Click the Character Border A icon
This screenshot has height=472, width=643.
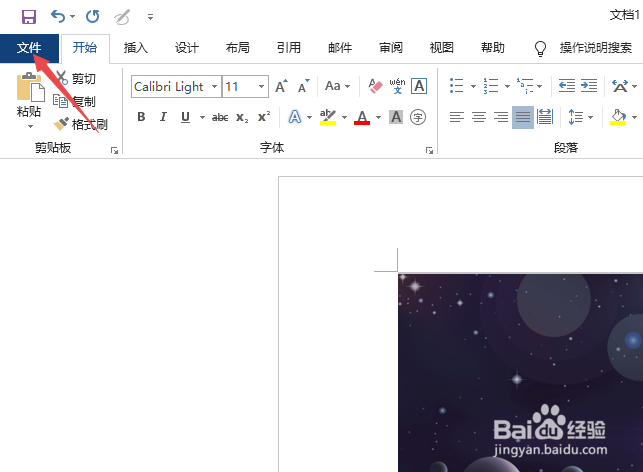coord(419,86)
